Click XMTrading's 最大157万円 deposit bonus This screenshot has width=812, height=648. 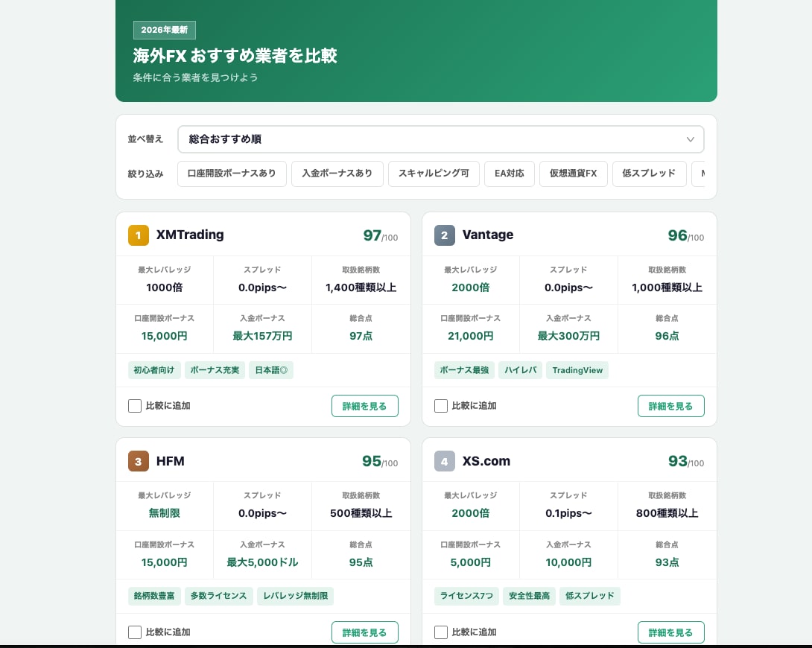click(262, 336)
